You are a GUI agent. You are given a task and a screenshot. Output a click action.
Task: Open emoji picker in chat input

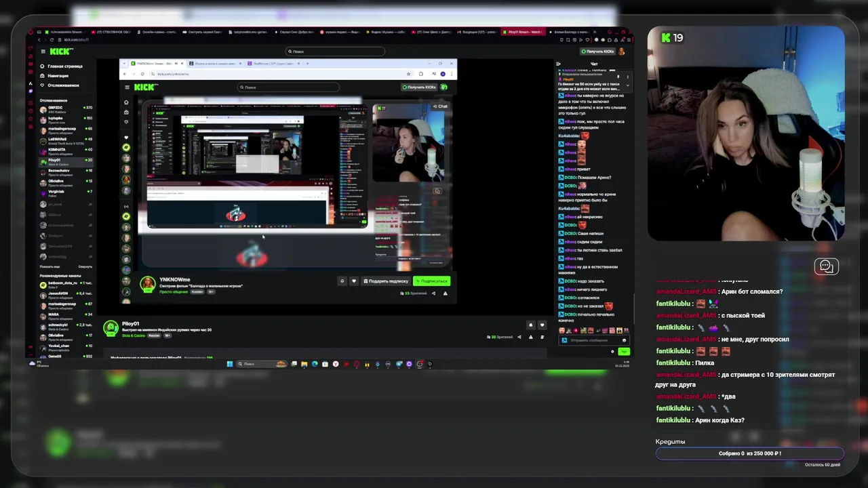624,340
